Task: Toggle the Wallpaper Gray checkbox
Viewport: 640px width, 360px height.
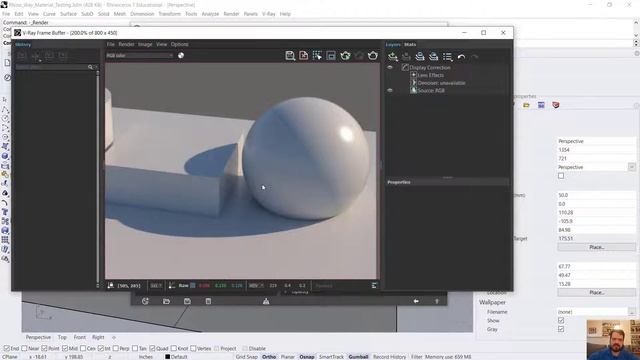Action: pyautogui.click(x=561, y=329)
